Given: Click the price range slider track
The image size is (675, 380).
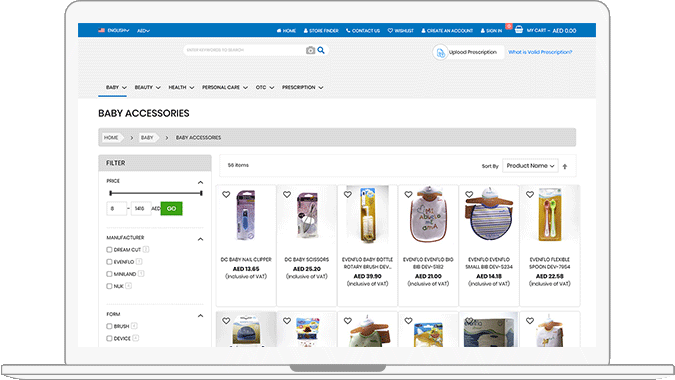Looking at the screenshot, I should tap(156, 193).
